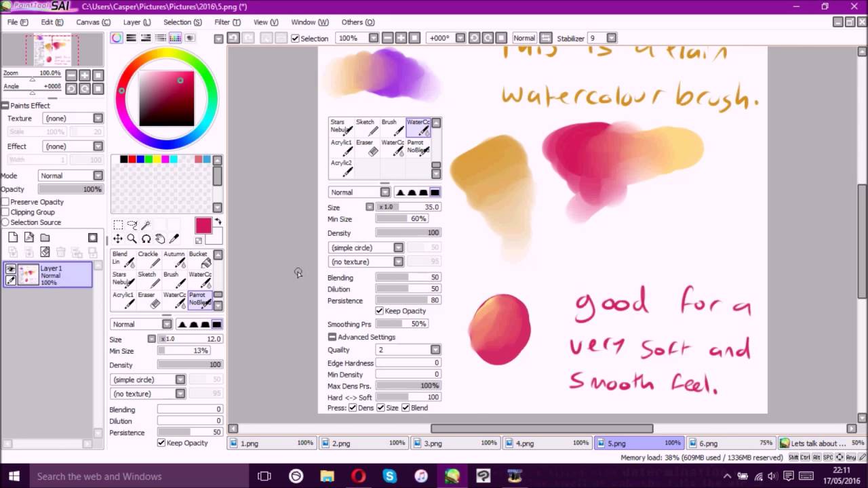Toggle the Selection checkbox in toolbar
The image size is (868, 488).
(295, 39)
